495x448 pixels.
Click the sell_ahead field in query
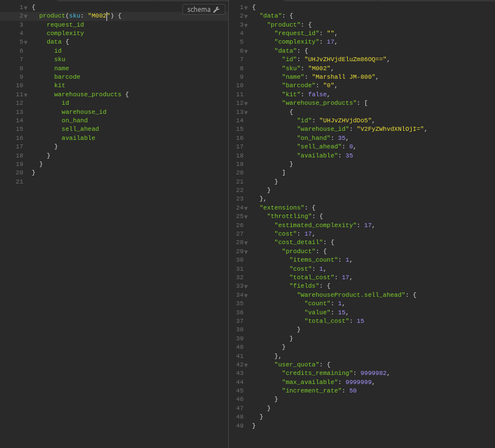[x=80, y=129]
